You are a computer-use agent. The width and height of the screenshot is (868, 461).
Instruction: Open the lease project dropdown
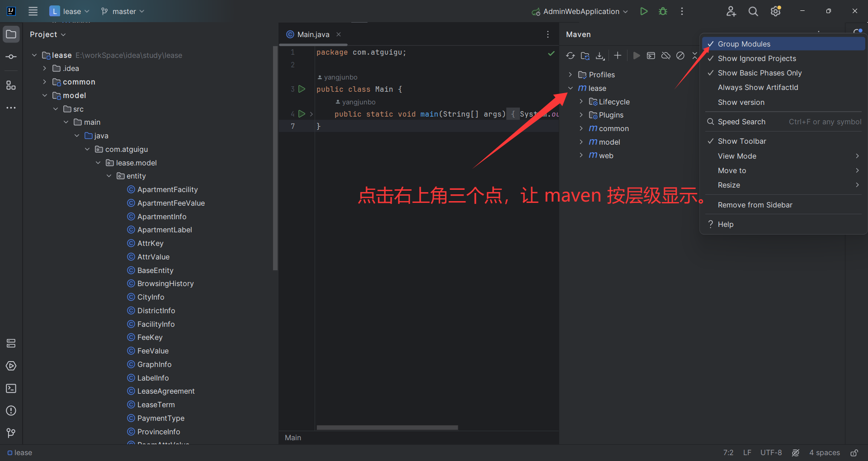click(70, 11)
